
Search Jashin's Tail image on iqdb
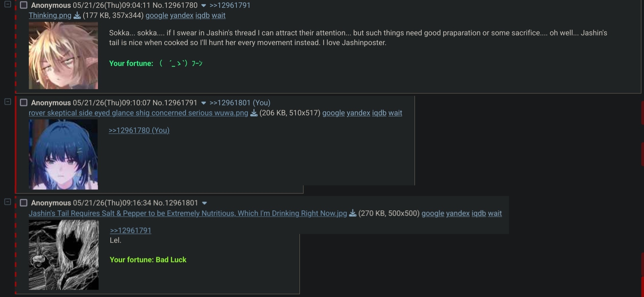click(x=479, y=213)
